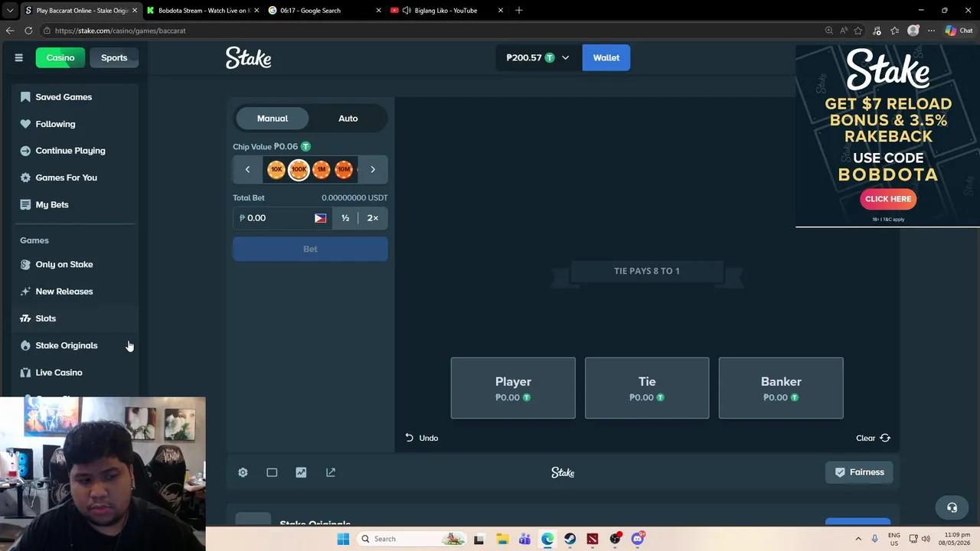This screenshot has width=980, height=551.
Task: Switch to Manual betting mode
Action: coord(273,119)
